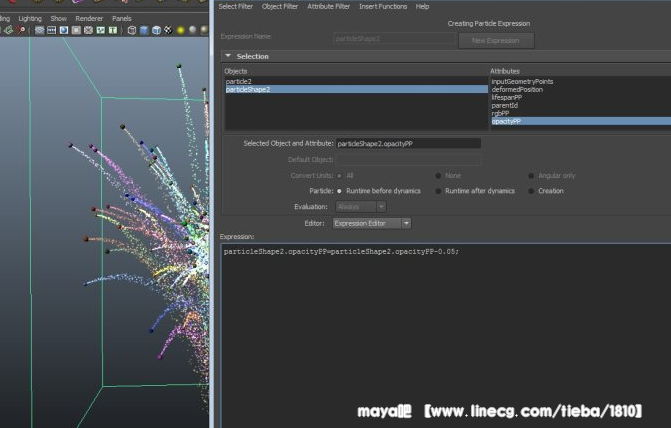Select rgbPP attribute
The image size is (671, 428).
pos(581,113)
